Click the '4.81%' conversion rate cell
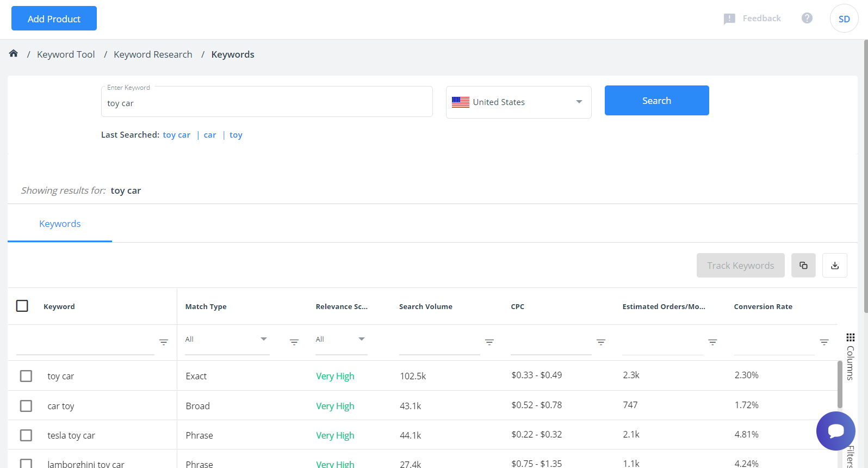This screenshot has height=468, width=868. pyautogui.click(x=746, y=434)
